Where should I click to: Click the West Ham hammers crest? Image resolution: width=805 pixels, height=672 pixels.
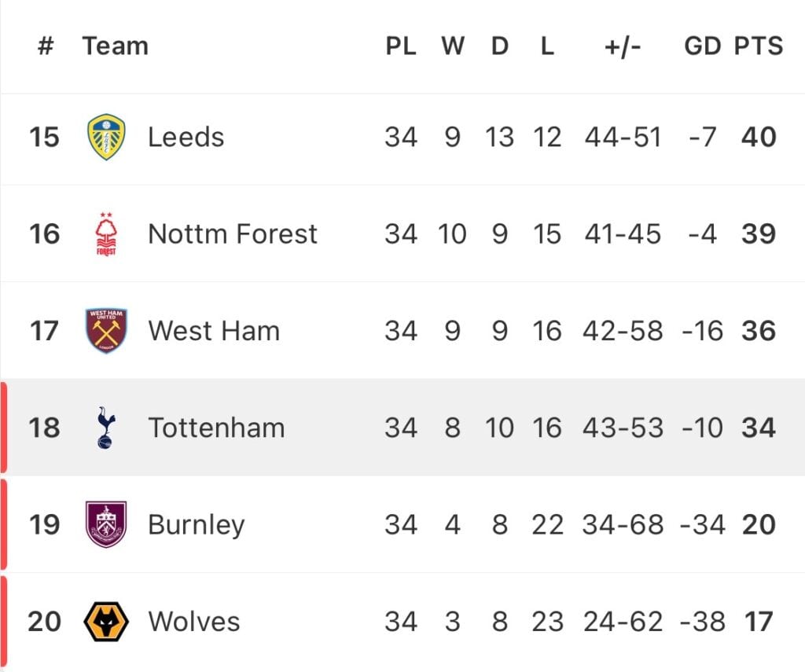[x=106, y=331]
